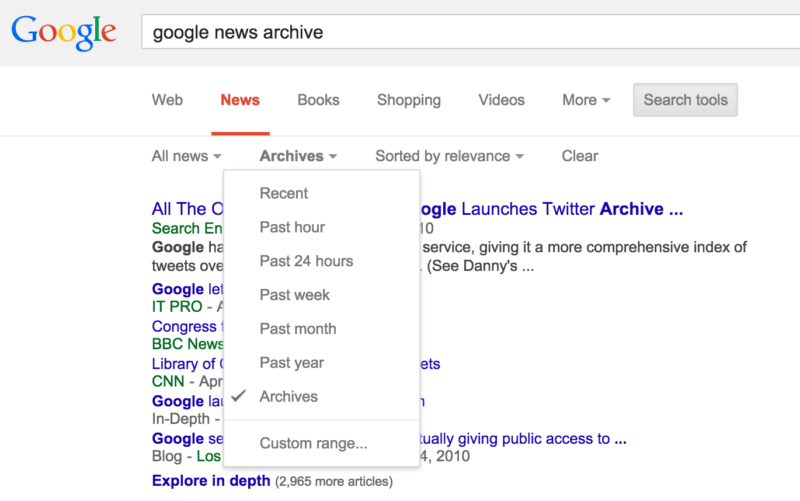800x501 pixels.
Task: Select Past year from the menu
Action: [291, 363]
